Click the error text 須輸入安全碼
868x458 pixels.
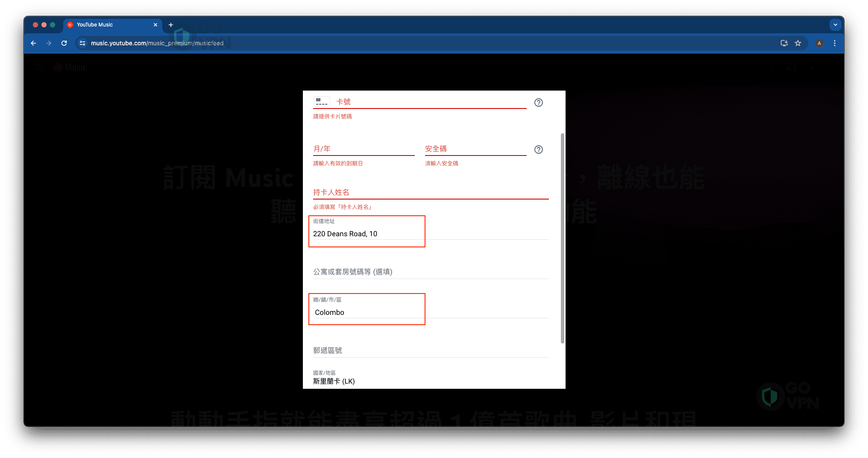441,163
